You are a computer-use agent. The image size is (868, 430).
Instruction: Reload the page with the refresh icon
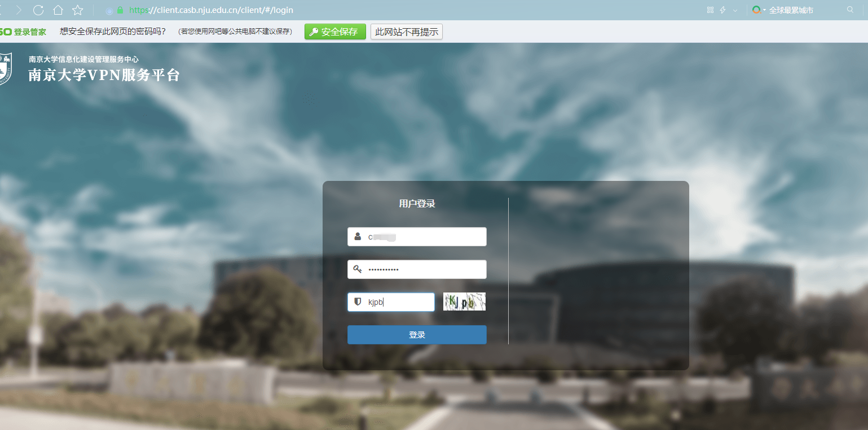click(38, 10)
